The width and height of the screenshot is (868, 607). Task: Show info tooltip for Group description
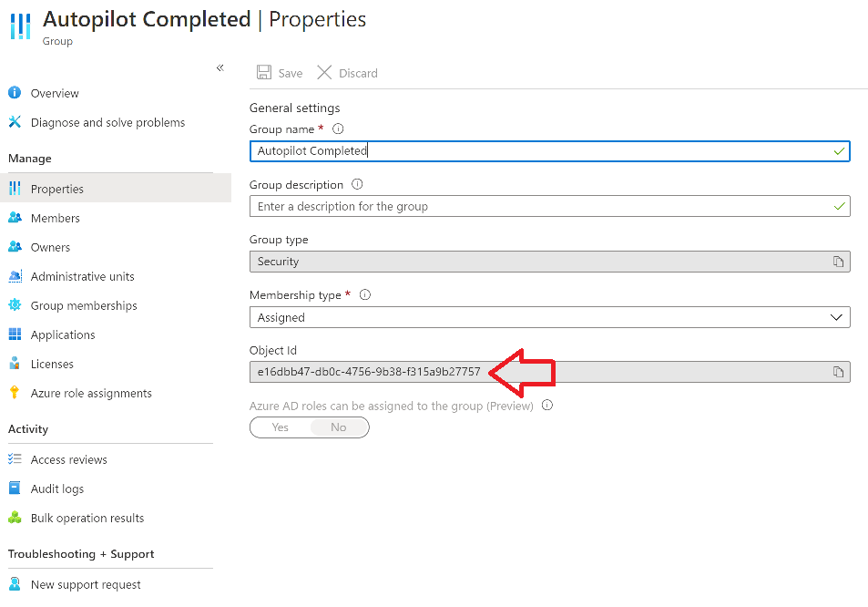click(x=357, y=184)
